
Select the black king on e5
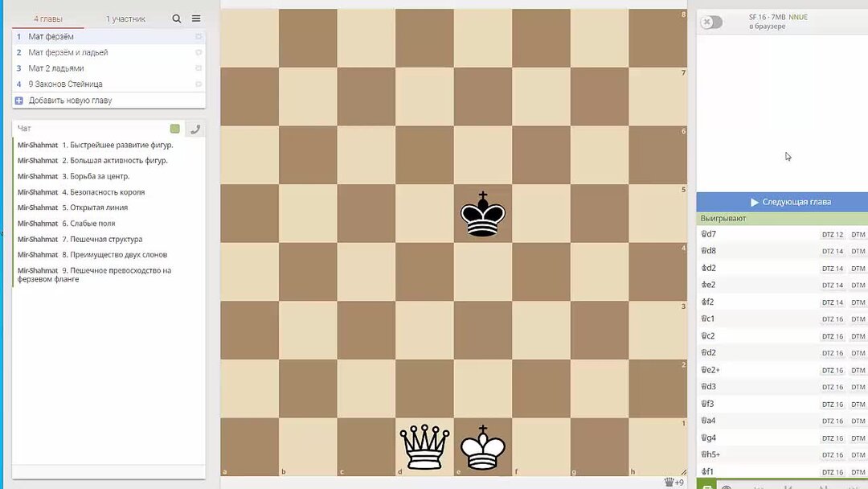coord(483,214)
